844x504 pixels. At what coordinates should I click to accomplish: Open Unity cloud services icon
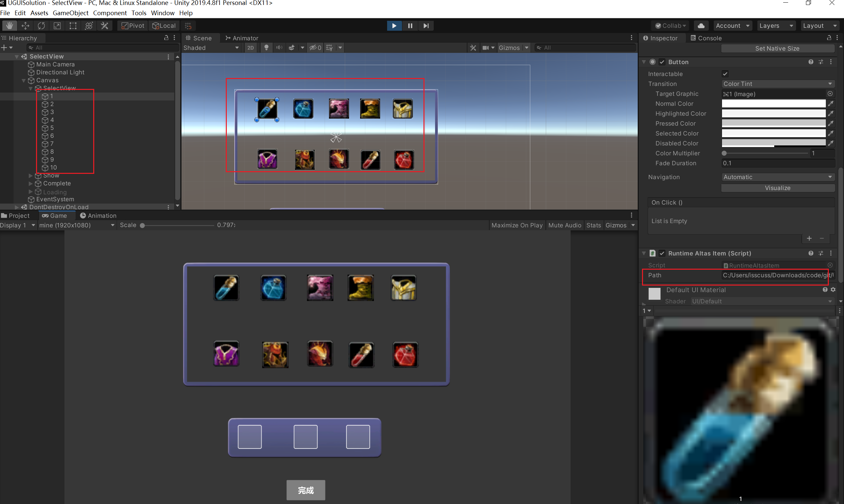tap(701, 26)
